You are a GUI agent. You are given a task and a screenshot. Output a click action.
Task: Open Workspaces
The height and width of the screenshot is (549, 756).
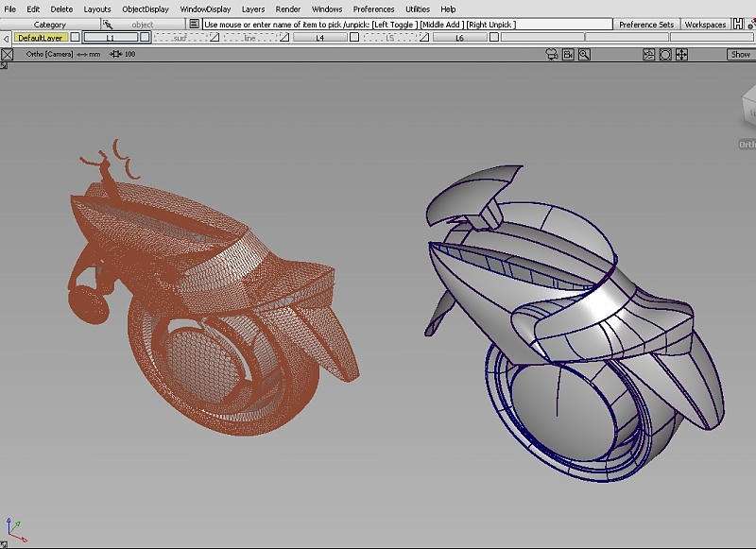[705, 25]
